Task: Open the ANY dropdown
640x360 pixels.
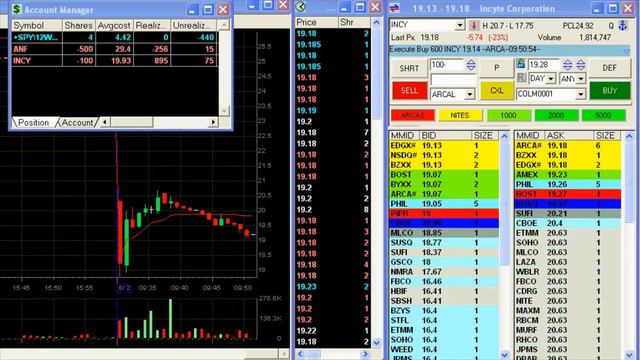Action: point(581,78)
